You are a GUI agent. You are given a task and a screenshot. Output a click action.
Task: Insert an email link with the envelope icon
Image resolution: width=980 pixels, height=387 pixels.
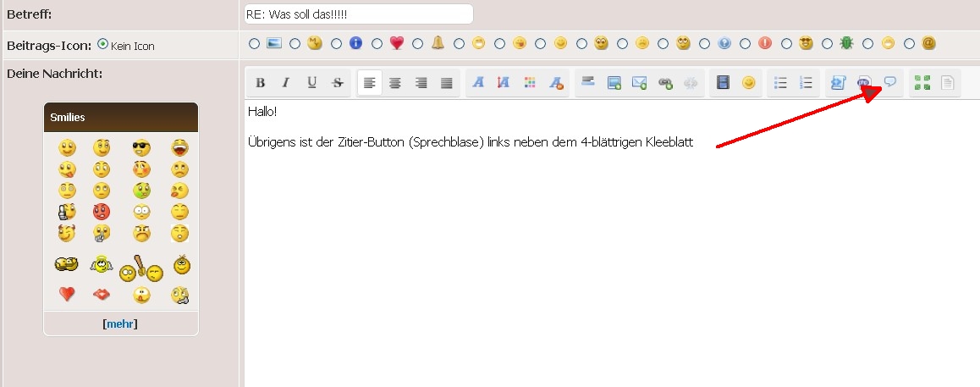pyautogui.click(x=640, y=83)
